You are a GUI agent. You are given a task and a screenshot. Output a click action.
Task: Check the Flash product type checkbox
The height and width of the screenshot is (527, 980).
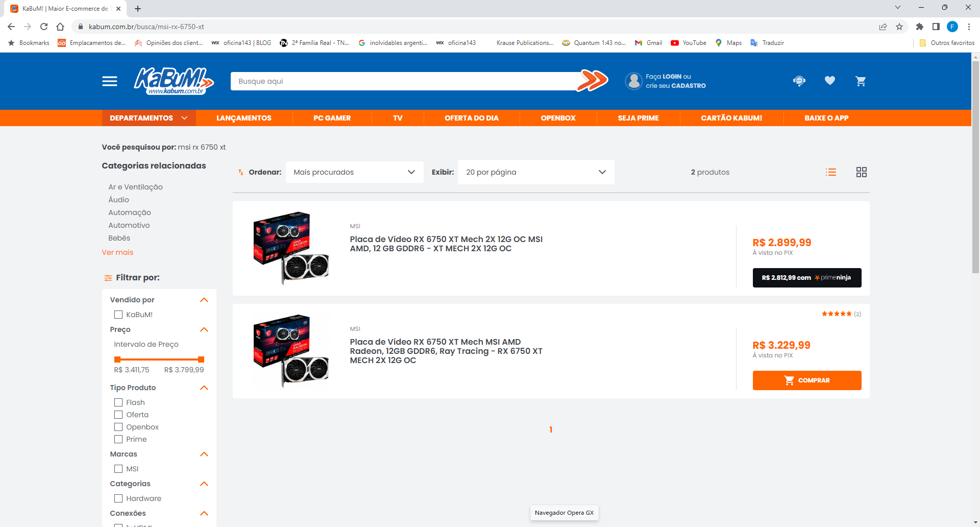click(118, 402)
